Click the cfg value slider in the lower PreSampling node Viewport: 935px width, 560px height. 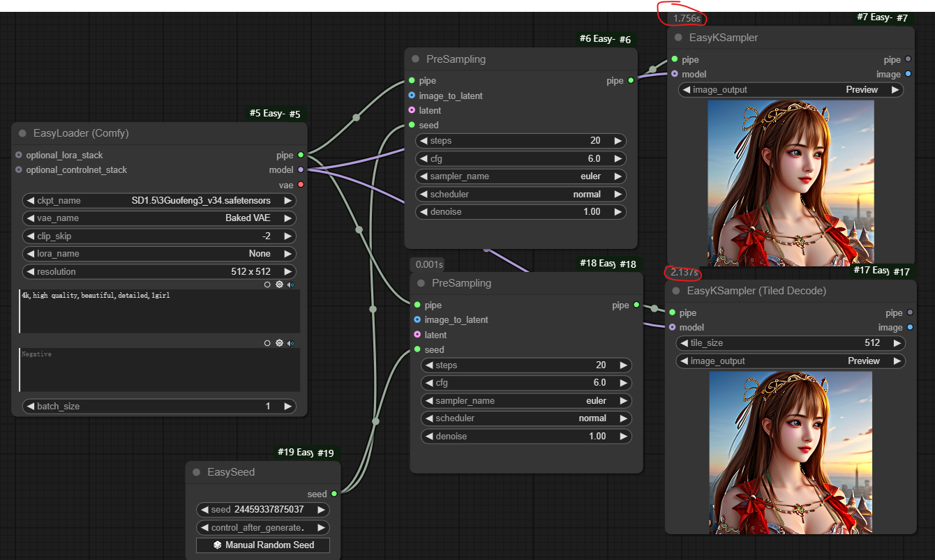click(x=525, y=383)
